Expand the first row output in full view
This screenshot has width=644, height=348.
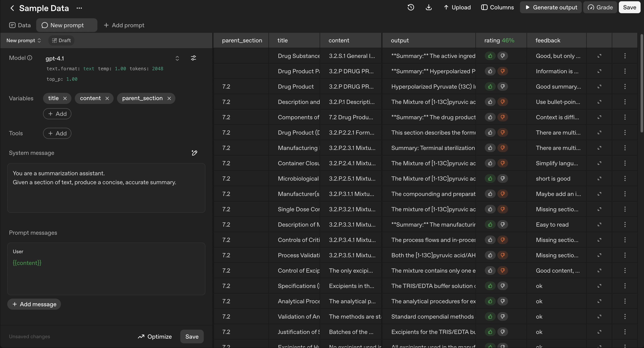click(x=599, y=56)
